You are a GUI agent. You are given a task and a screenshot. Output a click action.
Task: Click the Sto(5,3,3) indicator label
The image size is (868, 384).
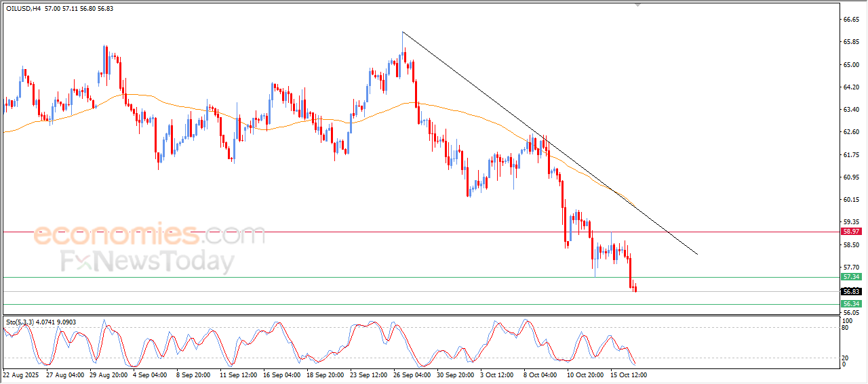pos(20,322)
